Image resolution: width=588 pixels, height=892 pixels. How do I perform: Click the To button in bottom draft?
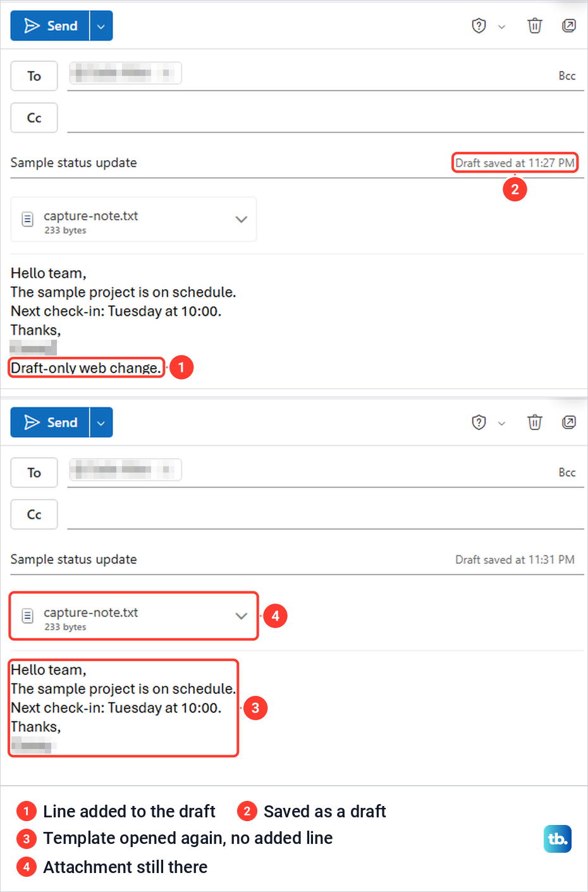pyautogui.click(x=34, y=473)
